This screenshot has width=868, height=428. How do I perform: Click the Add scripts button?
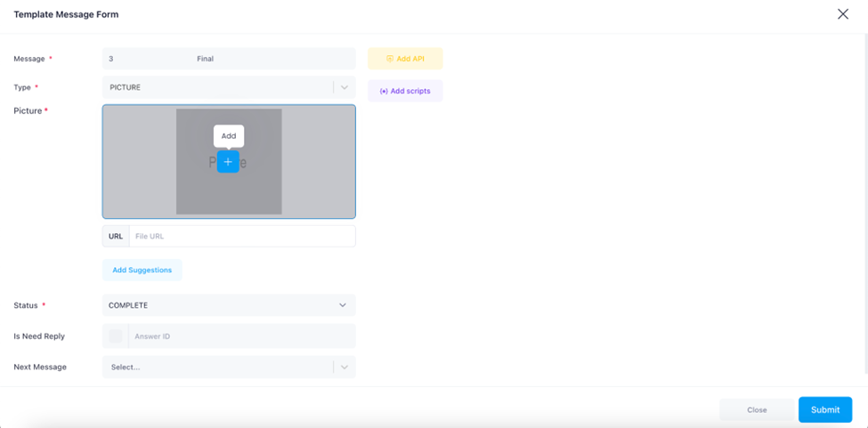pyautogui.click(x=405, y=91)
